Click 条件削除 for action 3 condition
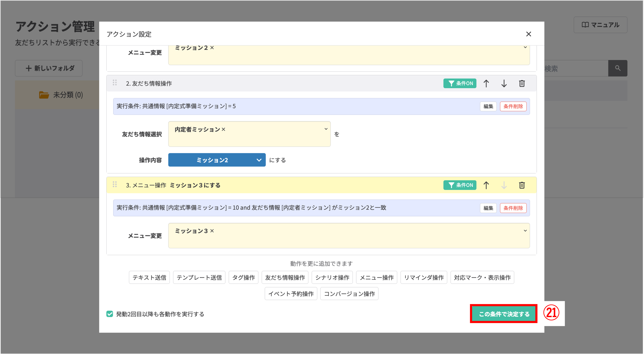This screenshot has width=644, height=354. click(513, 208)
